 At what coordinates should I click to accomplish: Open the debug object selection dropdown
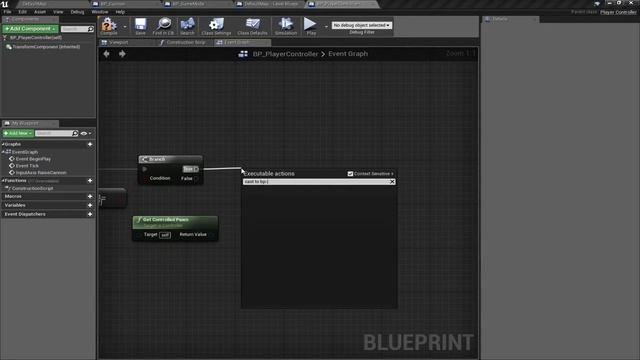coord(362,25)
